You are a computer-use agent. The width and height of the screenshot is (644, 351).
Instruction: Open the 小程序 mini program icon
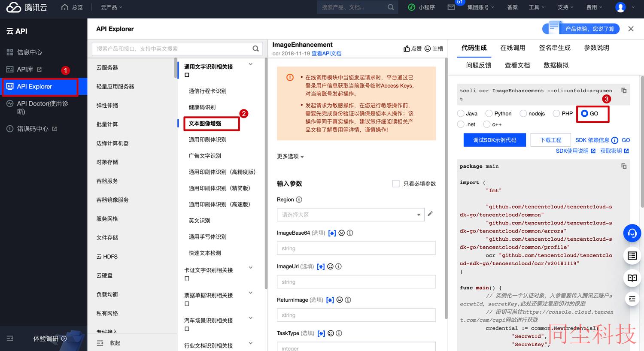411,7
